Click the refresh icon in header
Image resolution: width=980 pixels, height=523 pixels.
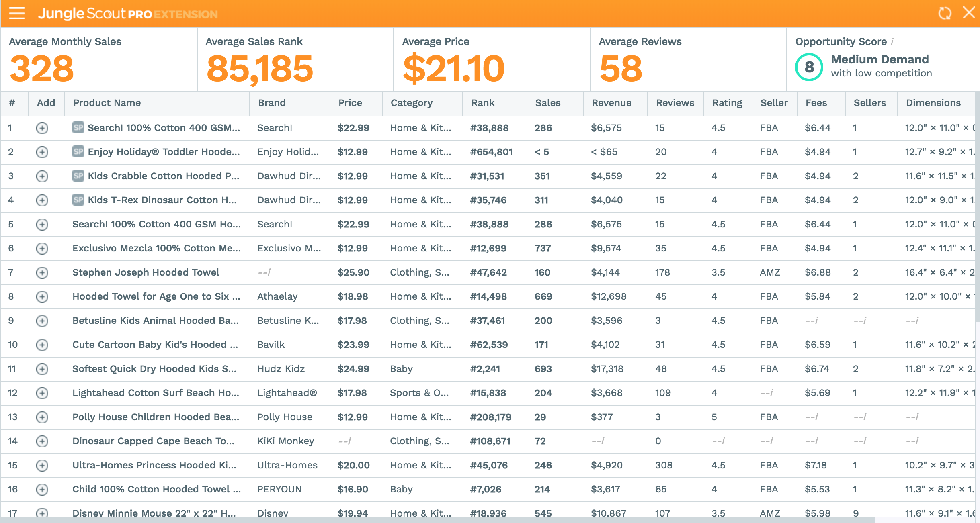click(945, 14)
